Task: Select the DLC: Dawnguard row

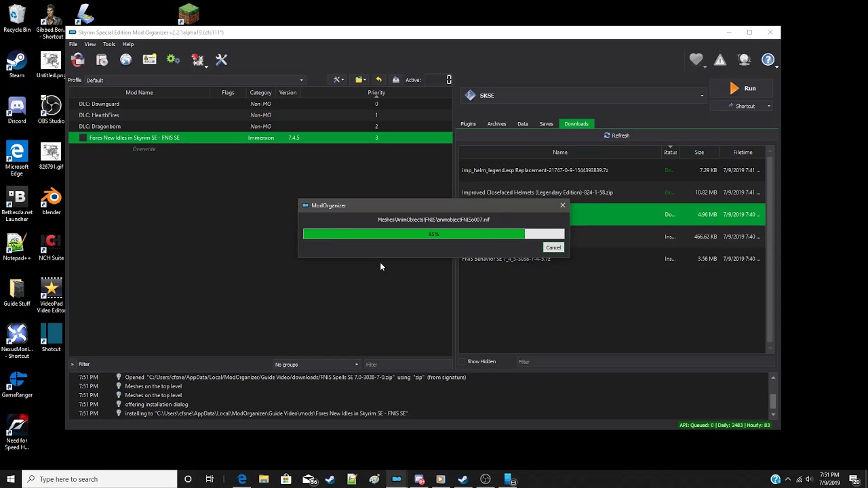Action: point(260,104)
